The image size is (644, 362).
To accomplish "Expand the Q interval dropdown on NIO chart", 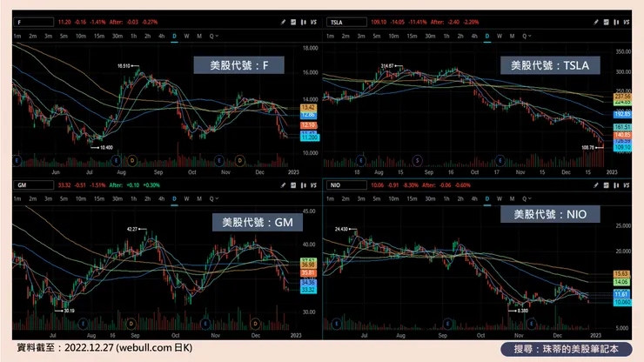I will 527,199.
